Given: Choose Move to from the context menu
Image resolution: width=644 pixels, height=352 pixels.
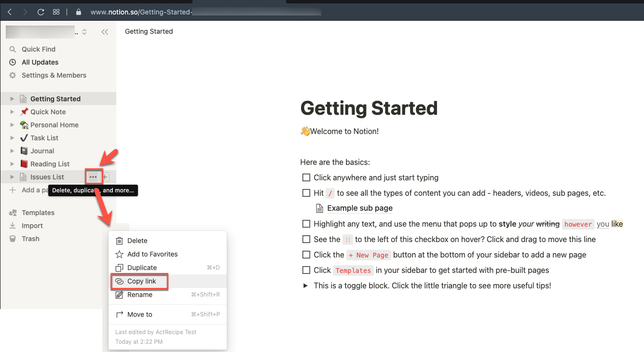Looking at the screenshot, I should [167, 314].
